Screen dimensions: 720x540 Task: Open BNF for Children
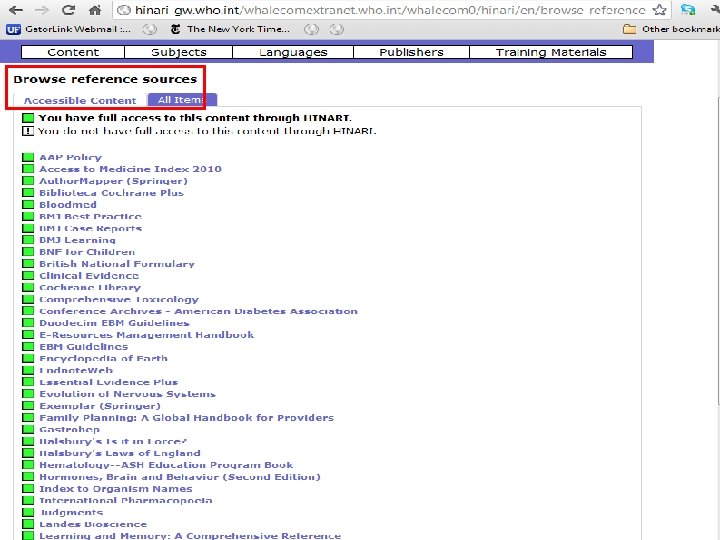(x=87, y=252)
